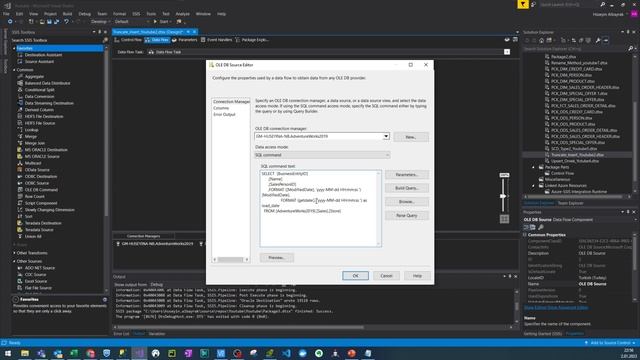Click OK in the OLE DB Source Editor
The width and height of the screenshot is (640, 360).
click(355, 276)
